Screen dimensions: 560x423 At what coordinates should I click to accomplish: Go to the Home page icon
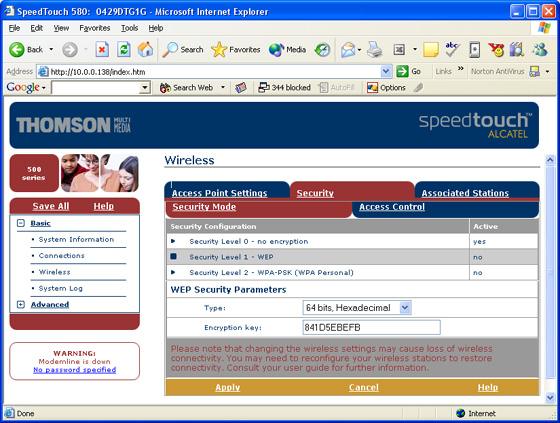point(145,49)
